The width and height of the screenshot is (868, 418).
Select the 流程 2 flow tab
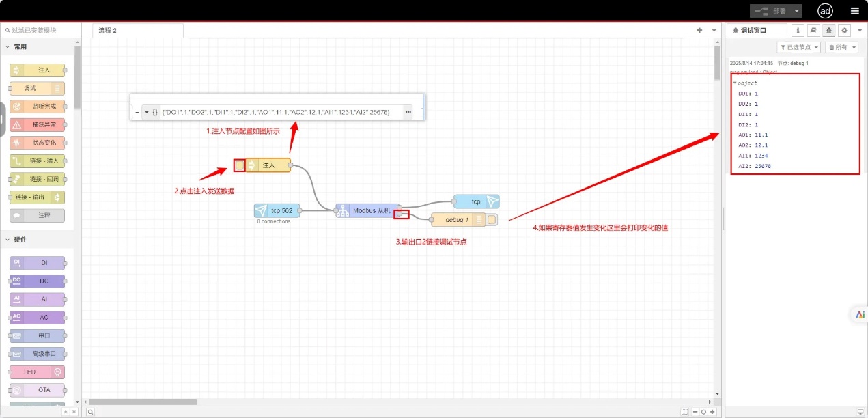(108, 31)
